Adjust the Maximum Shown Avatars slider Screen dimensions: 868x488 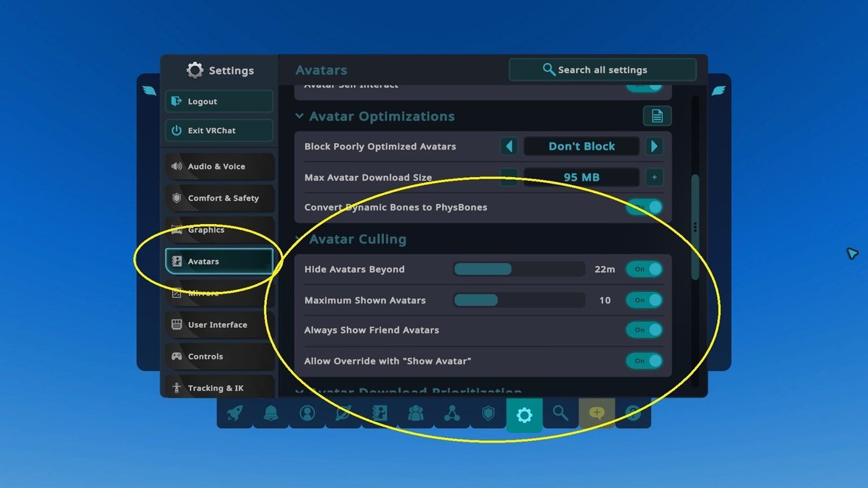coord(519,300)
